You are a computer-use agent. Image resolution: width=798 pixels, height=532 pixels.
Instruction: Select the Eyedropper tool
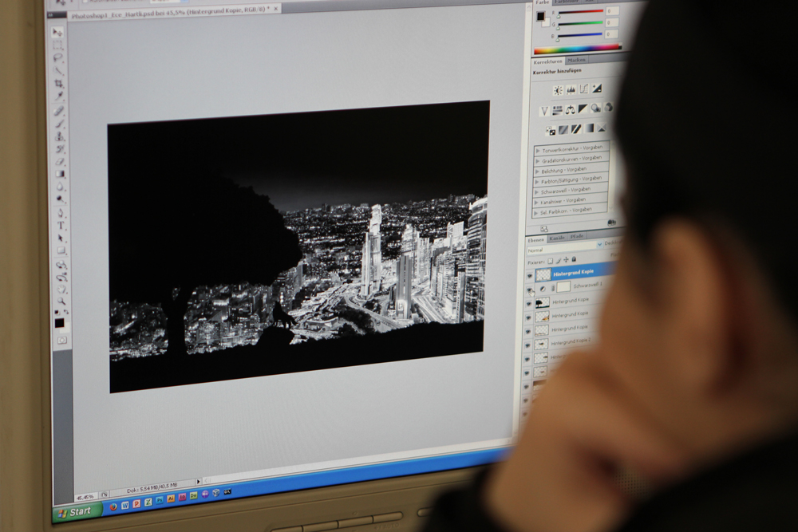point(59,96)
